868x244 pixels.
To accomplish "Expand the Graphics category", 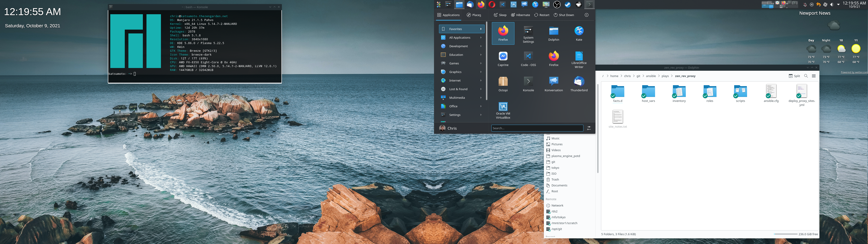I will pyautogui.click(x=462, y=72).
